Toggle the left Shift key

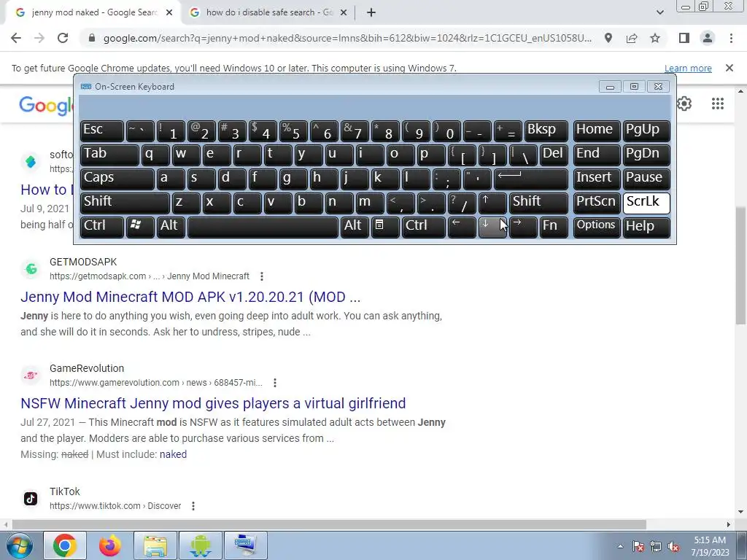pyautogui.click(x=125, y=203)
